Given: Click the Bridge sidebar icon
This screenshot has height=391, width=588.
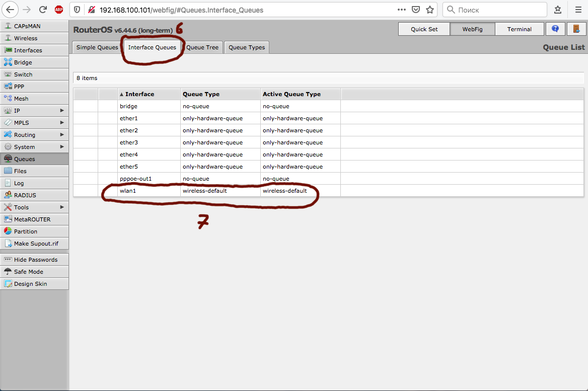Looking at the screenshot, I should pos(8,62).
